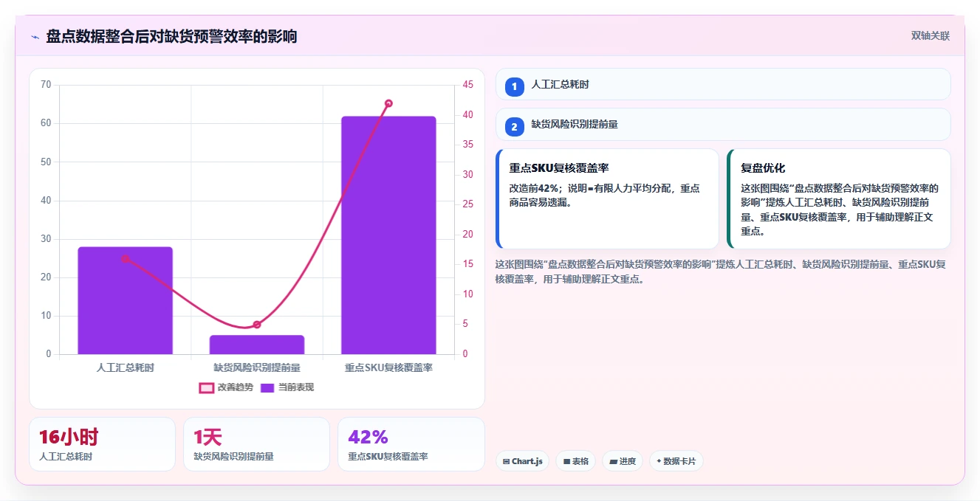The width and height of the screenshot is (980, 501).
Task: Click the Chart.js tag icon
Action: pyautogui.click(x=506, y=461)
